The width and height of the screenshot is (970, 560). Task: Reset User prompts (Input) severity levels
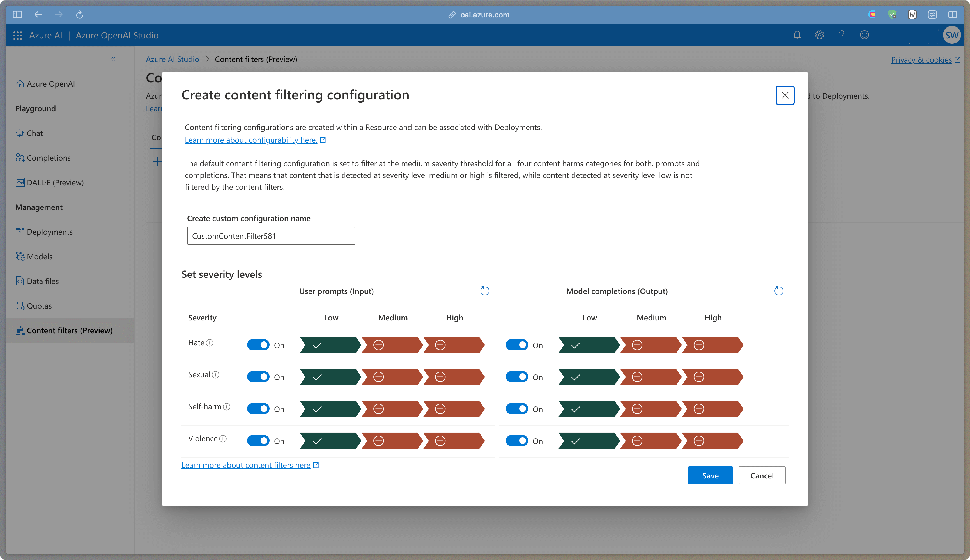point(485,291)
